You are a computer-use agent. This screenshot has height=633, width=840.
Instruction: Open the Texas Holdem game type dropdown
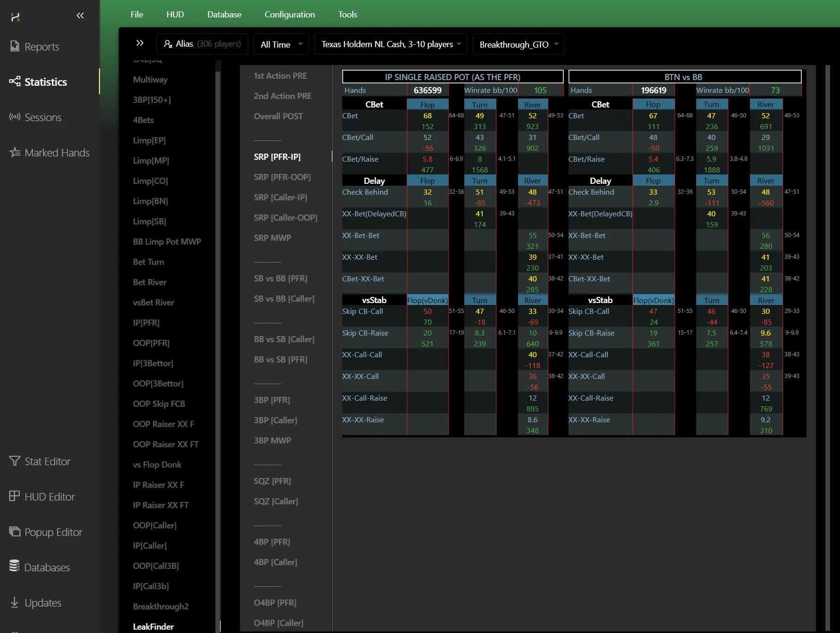tap(390, 44)
